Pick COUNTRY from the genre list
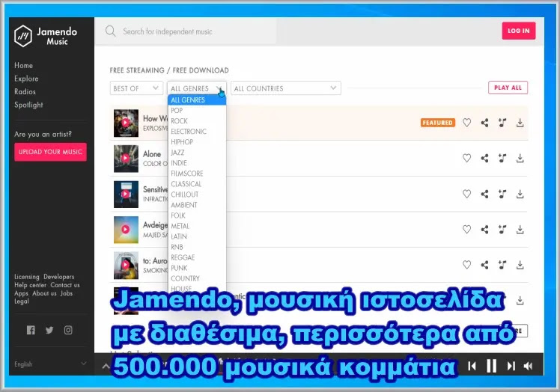 tap(197, 278)
